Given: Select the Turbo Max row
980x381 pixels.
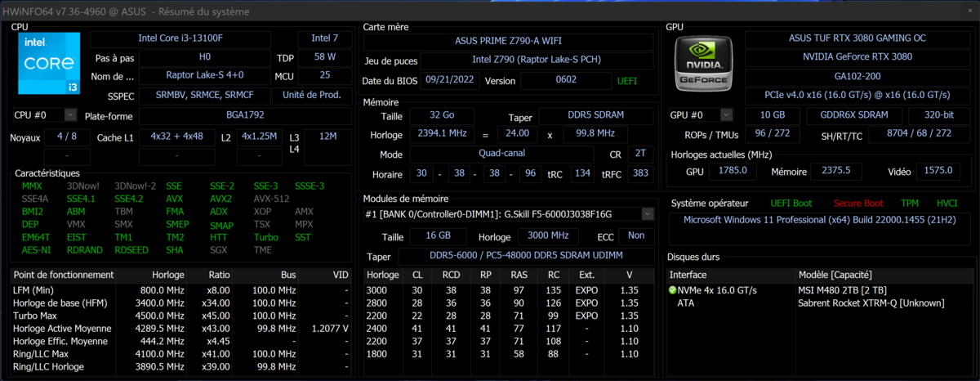Looking at the screenshot, I should point(182,316).
